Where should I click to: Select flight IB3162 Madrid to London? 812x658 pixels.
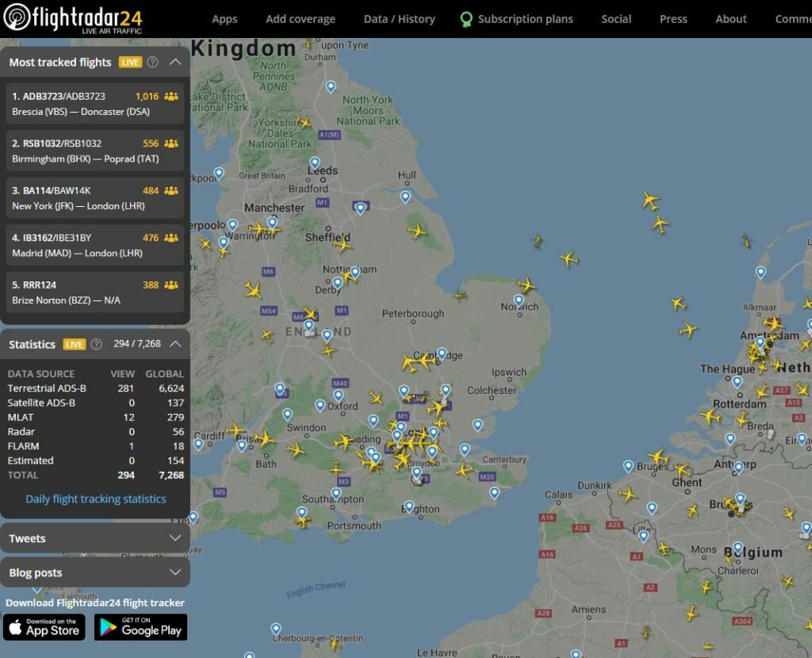point(95,245)
